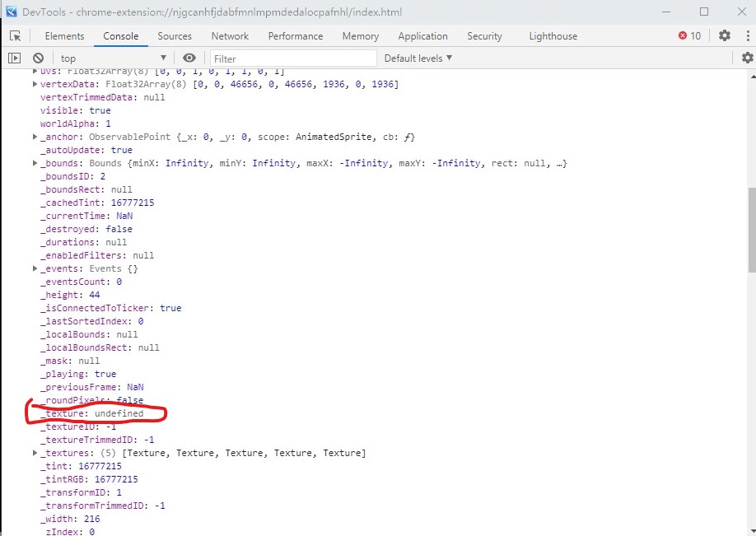Viewport: 756px width, 536px height.
Task: Click the '_eventsCount: 0' property
Action: point(81,282)
